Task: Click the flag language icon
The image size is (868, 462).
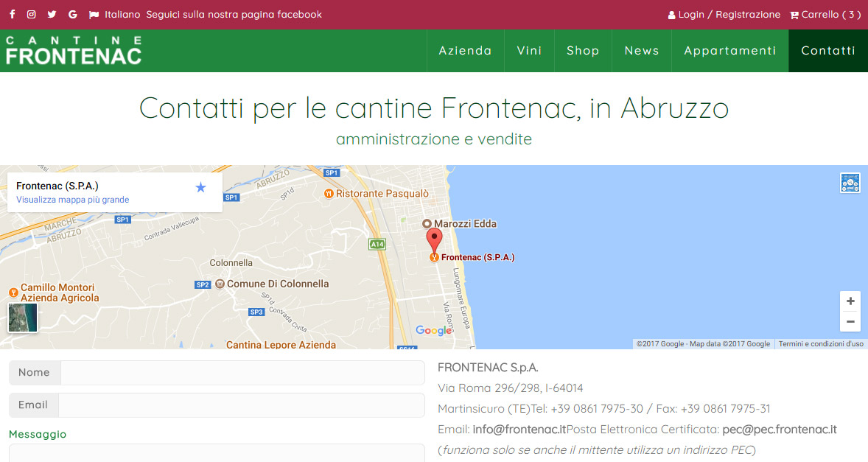Action: 94,15
